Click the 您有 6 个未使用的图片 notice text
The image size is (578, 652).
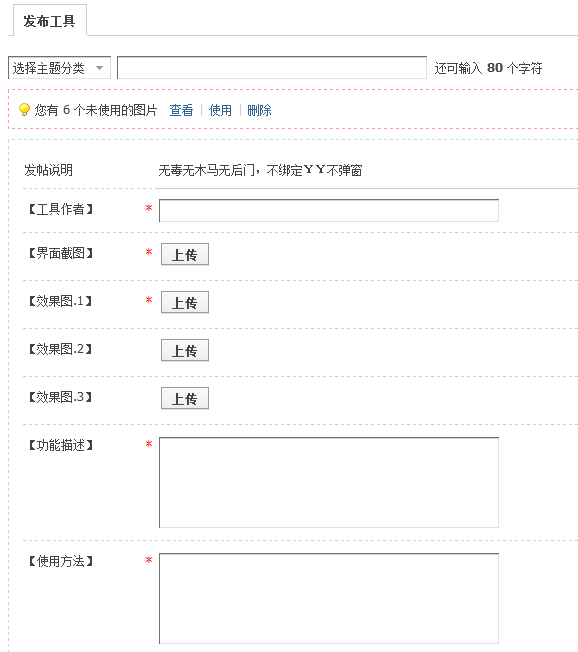point(96,110)
